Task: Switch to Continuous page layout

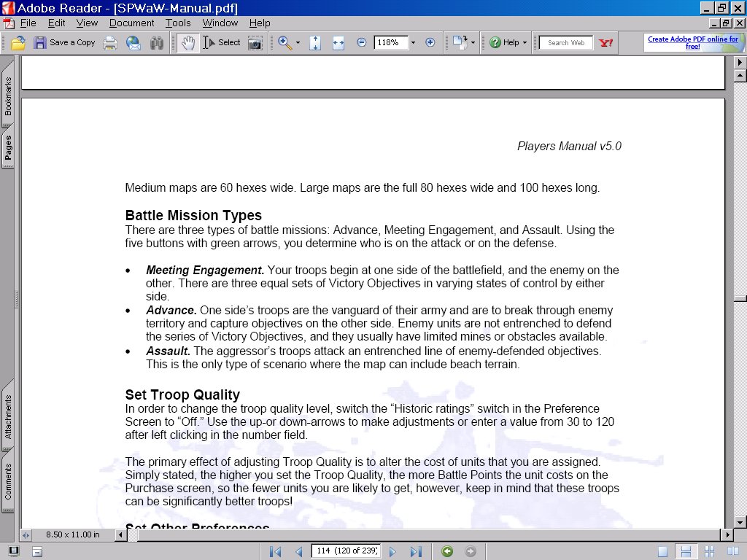Action: coord(686,552)
